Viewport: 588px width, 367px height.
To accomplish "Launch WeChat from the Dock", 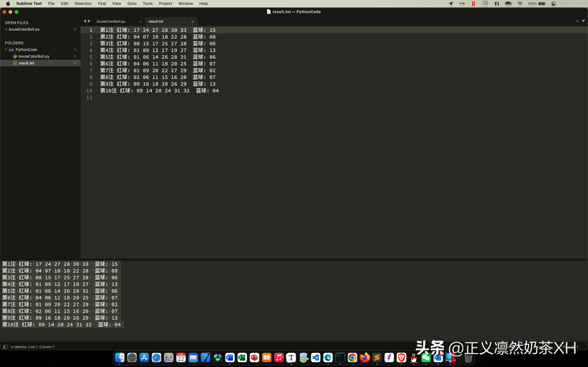I will coord(426,357).
